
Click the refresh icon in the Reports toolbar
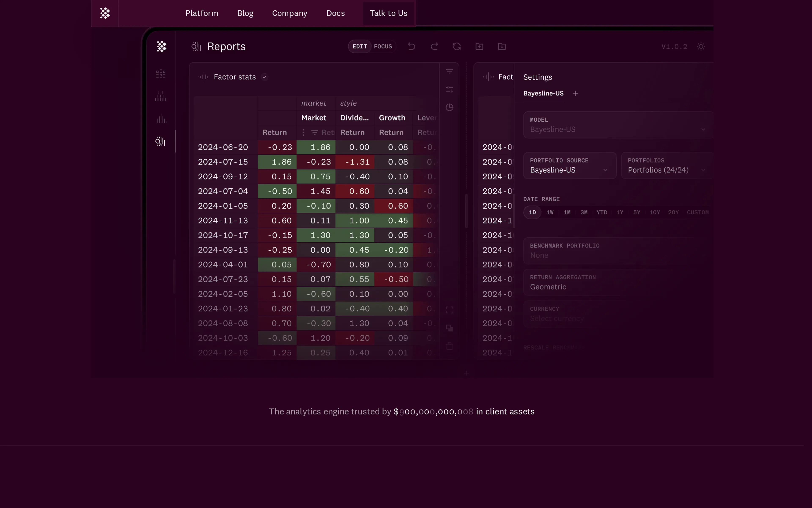pyautogui.click(x=457, y=46)
